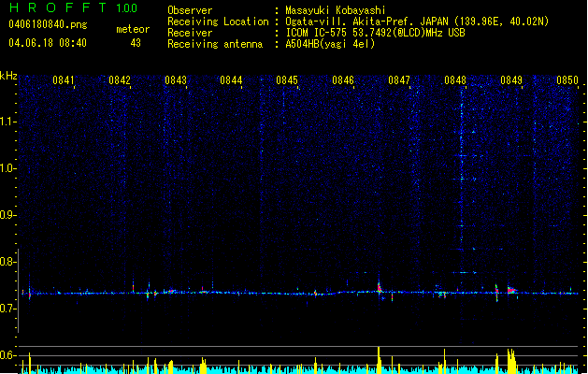Click the 0.8 kHz axis label
This screenshot has height=374, width=588.
pyautogui.click(x=8, y=262)
